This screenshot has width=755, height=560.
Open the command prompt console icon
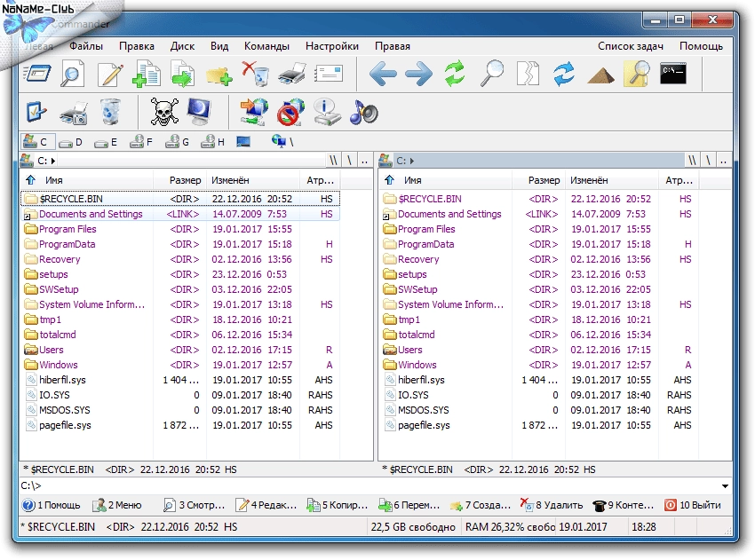tap(672, 73)
